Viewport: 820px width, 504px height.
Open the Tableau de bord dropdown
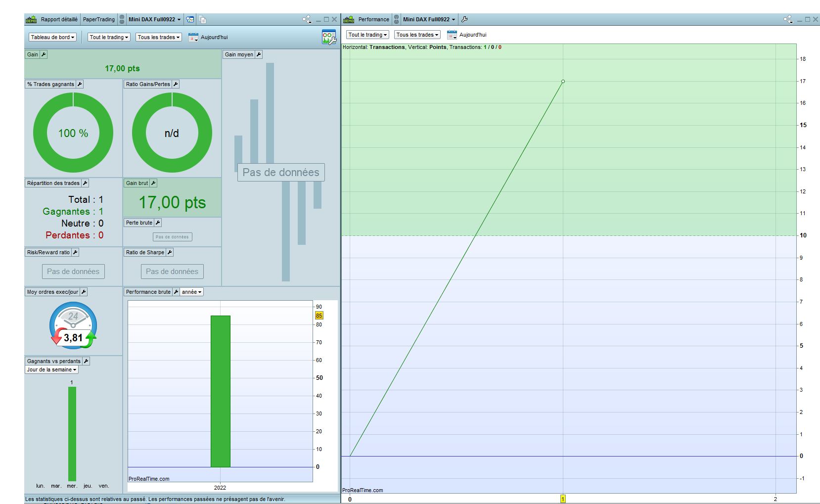click(x=52, y=37)
